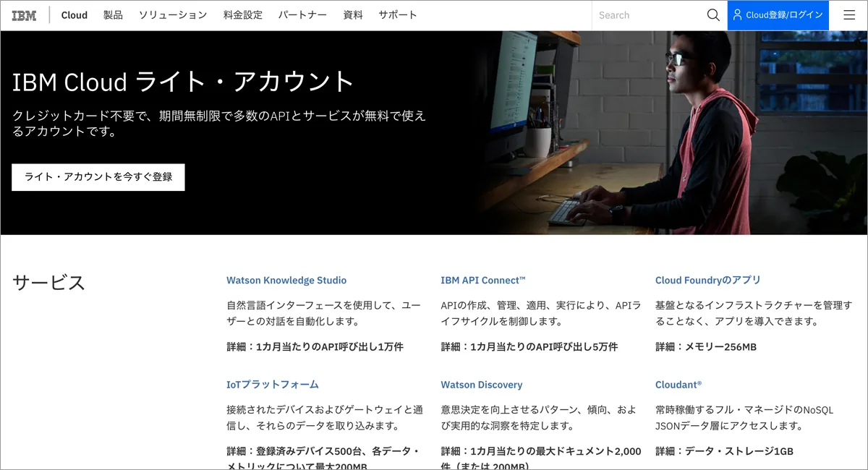This screenshot has width=868, height=470.
Task: Open the hamburger menu icon
Action: click(x=849, y=15)
